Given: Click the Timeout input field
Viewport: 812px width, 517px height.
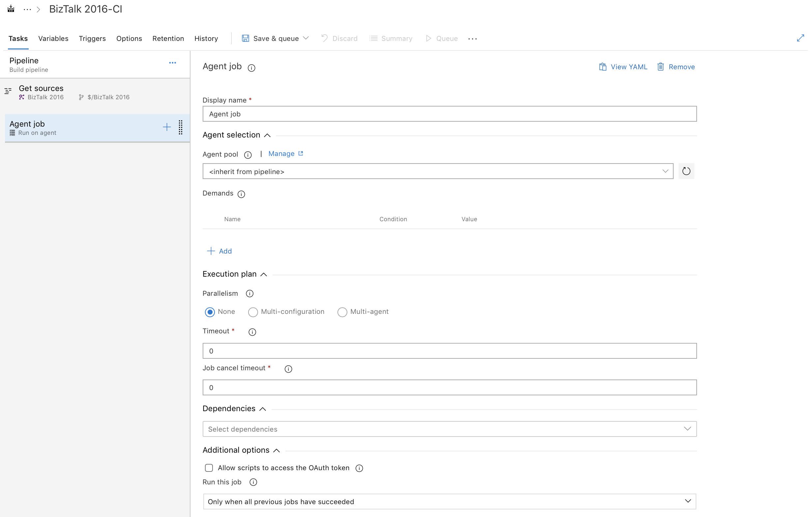Looking at the screenshot, I should pos(449,351).
